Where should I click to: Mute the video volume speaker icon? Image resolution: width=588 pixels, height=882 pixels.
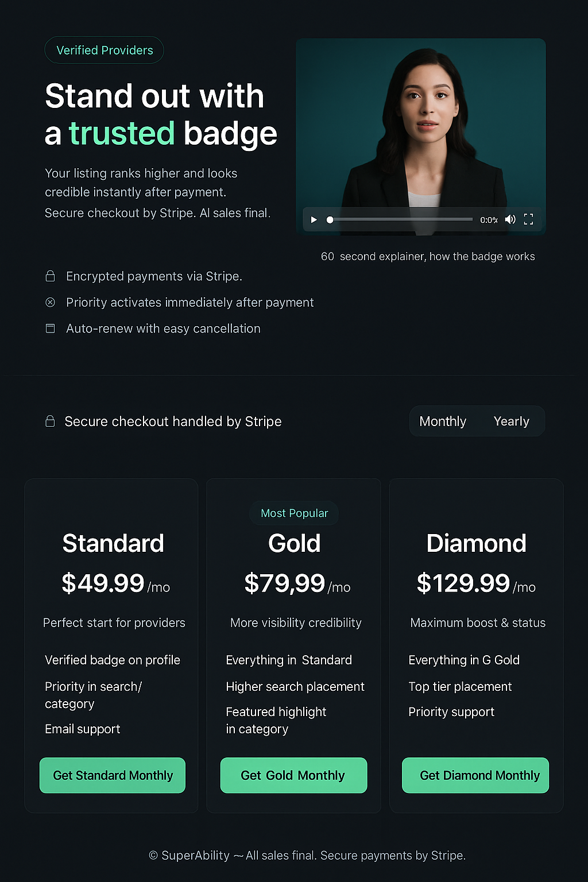[x=510, y=219]
